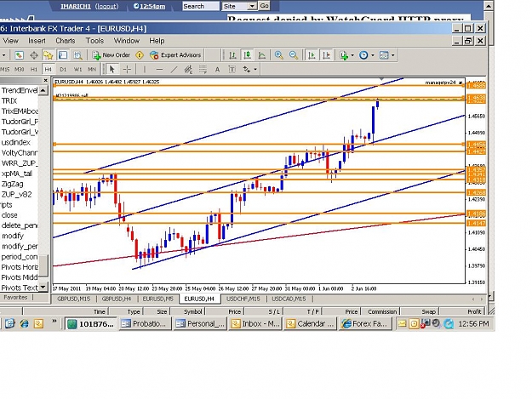Viewport: 532px width, 399px height.
Task: Click the logout link in browser
Action: 107,6
